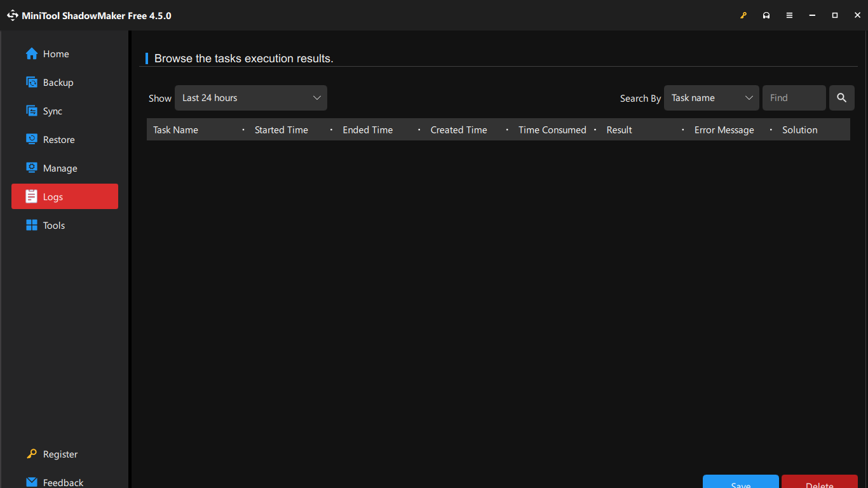The image size is (868, 488).
Task: Open the hamburger menu in title bar
Action: 789,15
